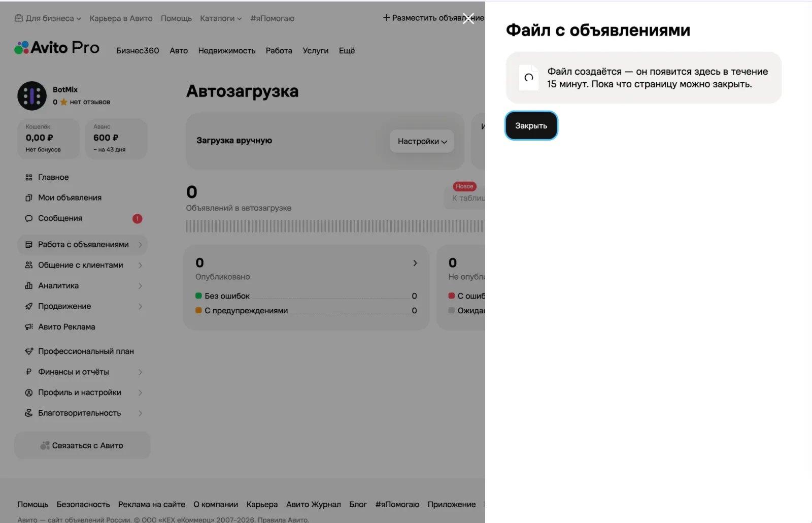Click the Кошелёк 0,00 ₽ card
Image resolution: width=812 pixels, height=523 pixels.
click(49, 139)
